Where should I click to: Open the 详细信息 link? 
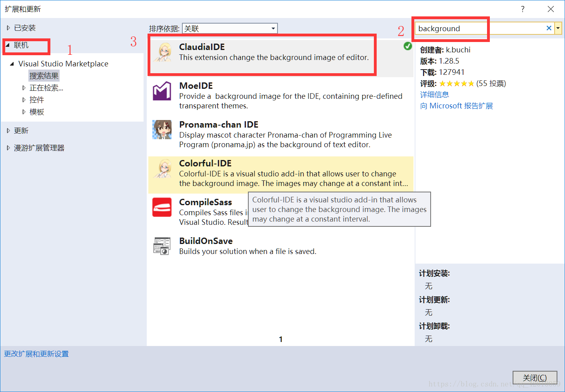[435, 95]
